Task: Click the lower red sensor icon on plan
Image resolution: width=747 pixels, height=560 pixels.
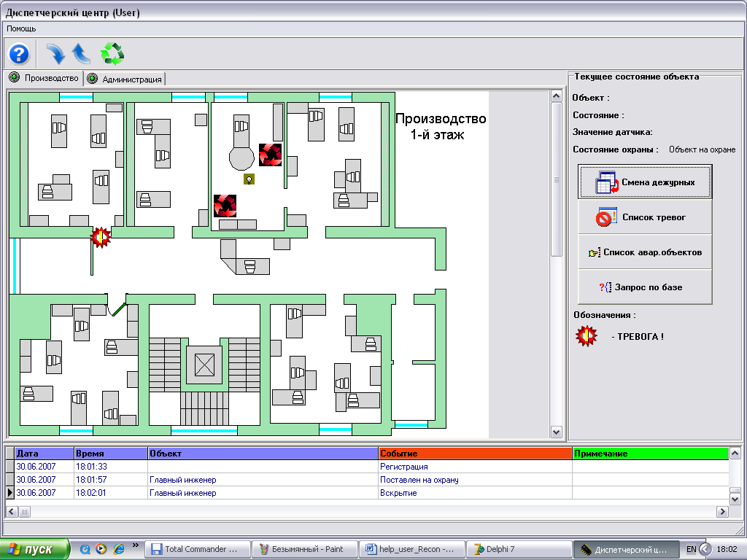Action: pyautogui.click(x=225, y=206)
